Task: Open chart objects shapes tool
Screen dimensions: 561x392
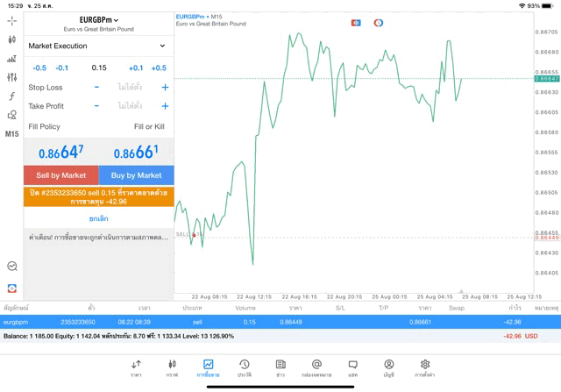Action: click(x=11, y=115)
